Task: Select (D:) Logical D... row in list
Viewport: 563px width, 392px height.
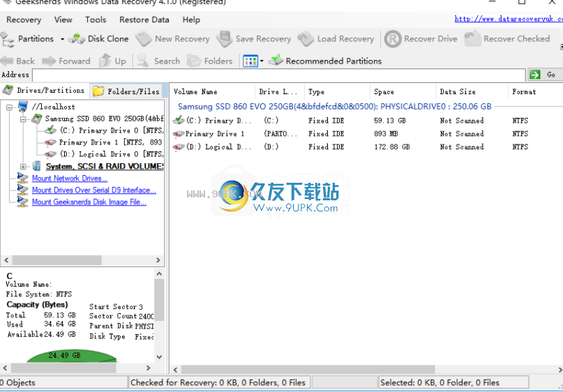Action: pos(367,146)
